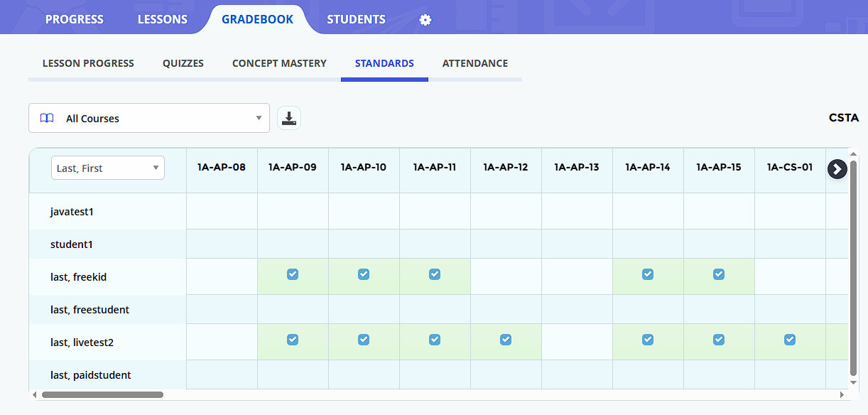Viewport: 868px width, 415px height.
Task: Click the book icon in All Courses
Action: [x=47, y=118]
